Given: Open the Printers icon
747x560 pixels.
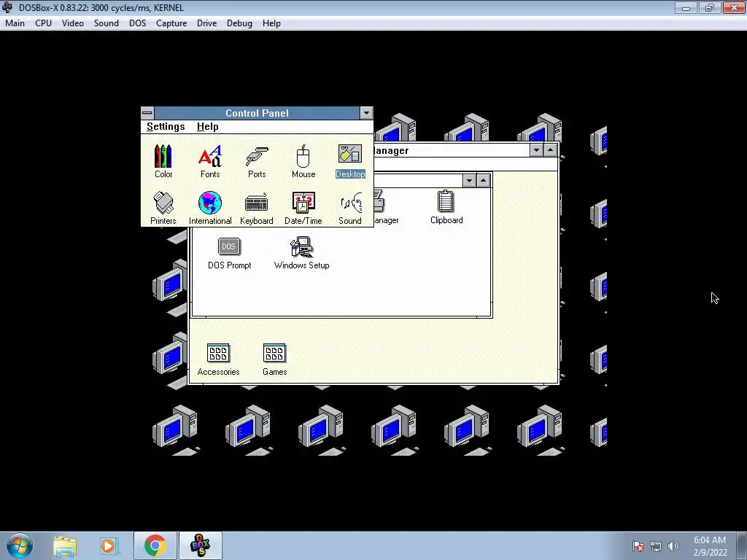Looking at the screenshot, I should pos(163,208).
